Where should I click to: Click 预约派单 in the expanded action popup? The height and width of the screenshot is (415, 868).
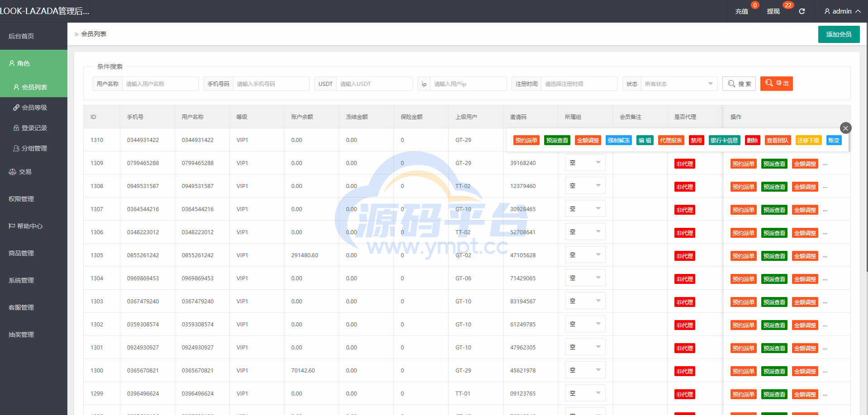point(526,140)
